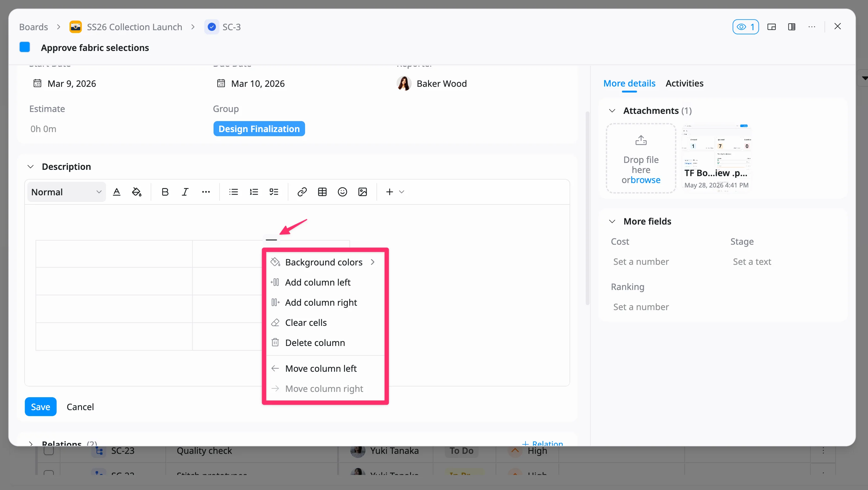Image resolution: width=868 pixels, height=490 pixels.
Task: Click the first cell of the table
Action: 114,254
